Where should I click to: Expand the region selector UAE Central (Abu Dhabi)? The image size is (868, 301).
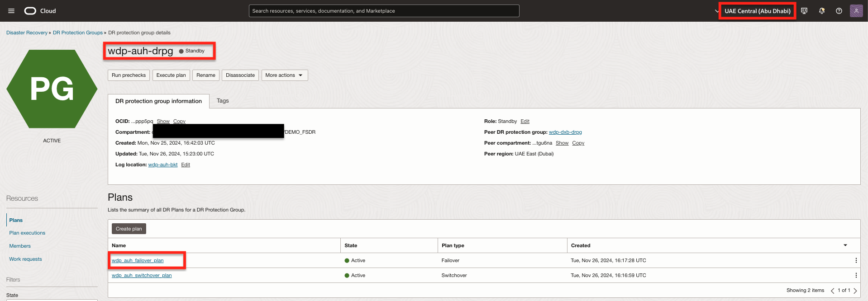click(757, 11)
